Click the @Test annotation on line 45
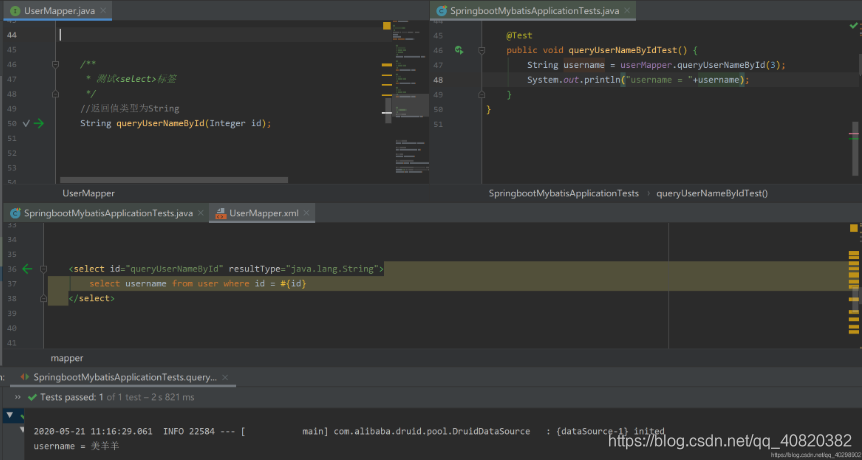Viewport: 862px width, 460px height. (519, 36)
